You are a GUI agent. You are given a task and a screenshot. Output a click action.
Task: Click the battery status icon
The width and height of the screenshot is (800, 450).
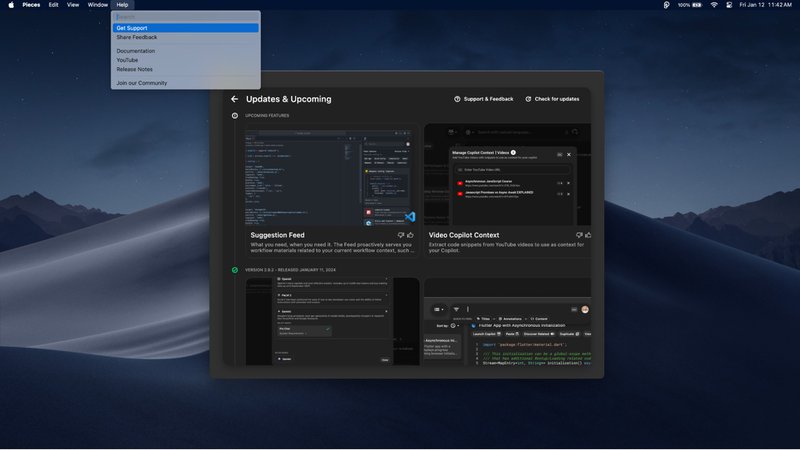pos(696,5)
